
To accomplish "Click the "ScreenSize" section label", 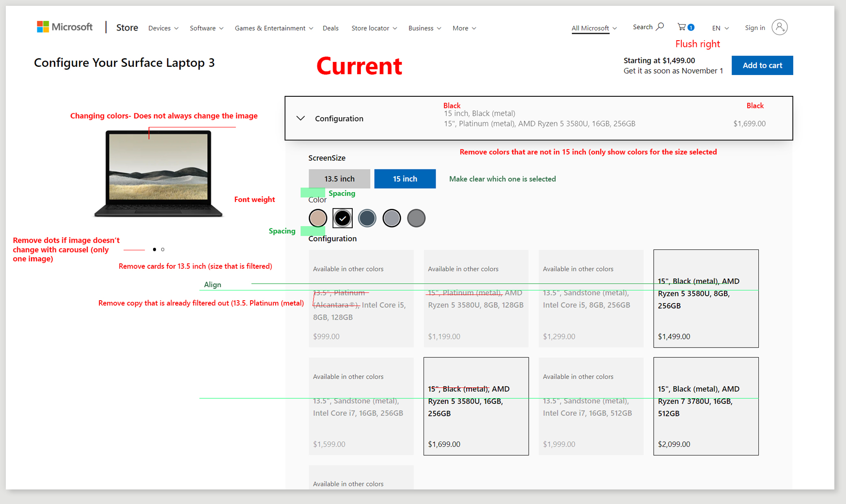I will click(327, 158).
